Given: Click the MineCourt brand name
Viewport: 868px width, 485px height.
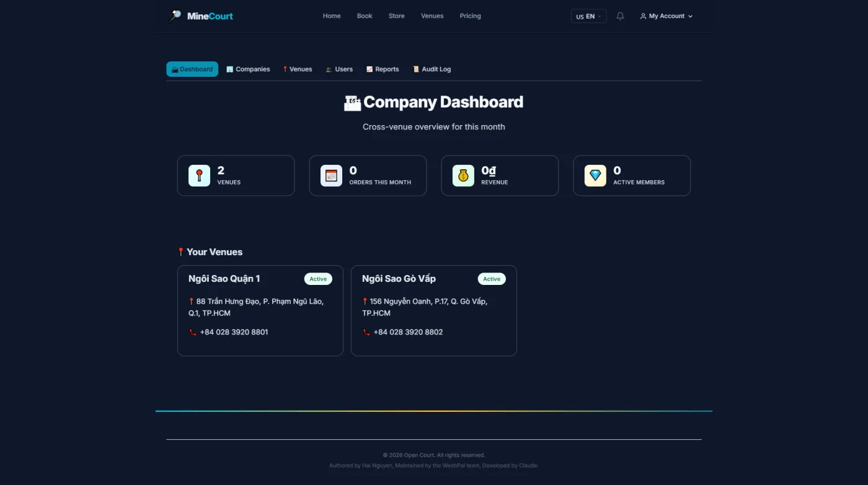Looking at the screenshot, I should pos(210,16).
